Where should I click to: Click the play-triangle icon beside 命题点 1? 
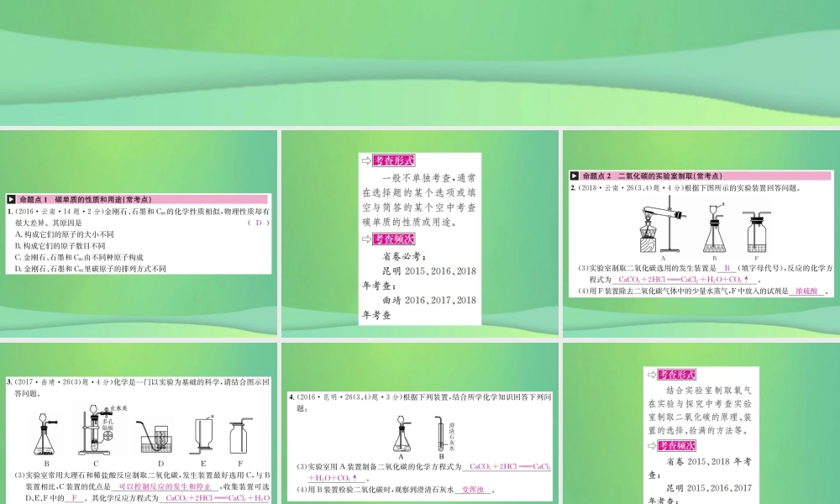coord(11,199)
